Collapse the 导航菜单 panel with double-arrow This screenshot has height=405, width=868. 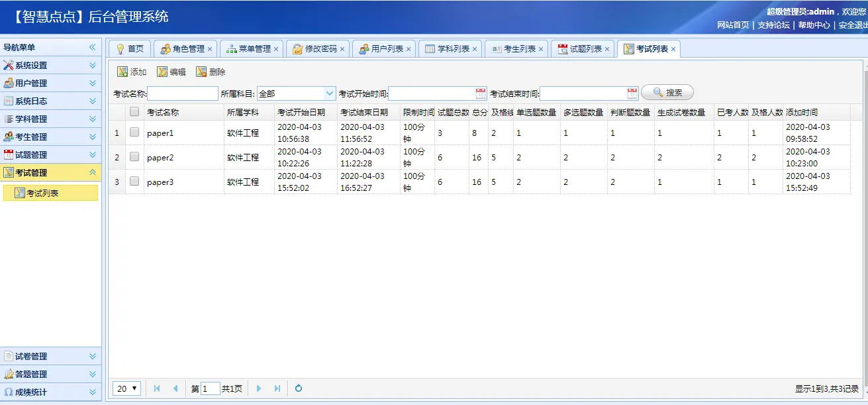[93, 48]
